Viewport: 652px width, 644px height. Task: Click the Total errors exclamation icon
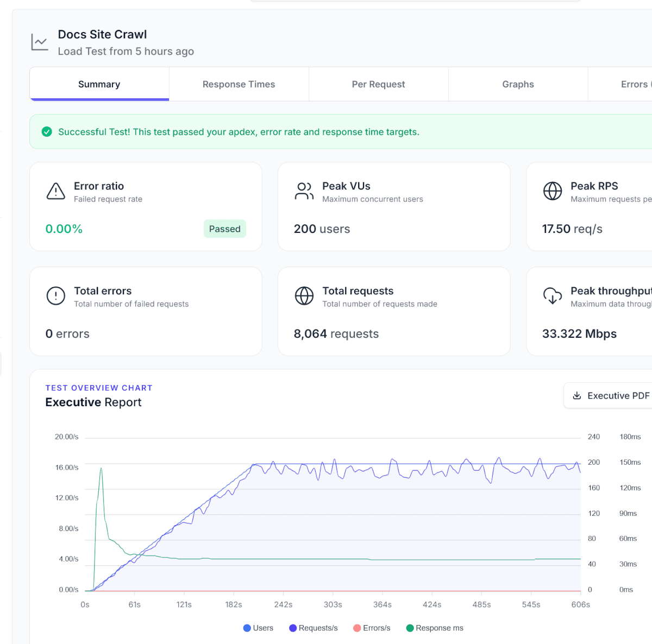(x=55, y=296)
